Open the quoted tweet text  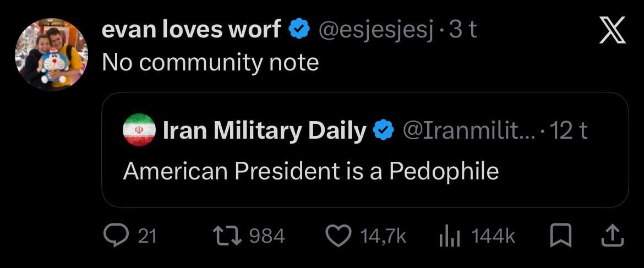click(x=310, y=171)
